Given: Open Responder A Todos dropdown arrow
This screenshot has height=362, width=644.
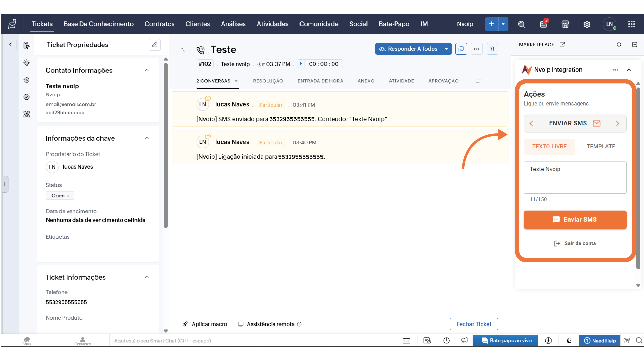Looking at the screenshot, I should pyautogui.click(x=446, y=49).
